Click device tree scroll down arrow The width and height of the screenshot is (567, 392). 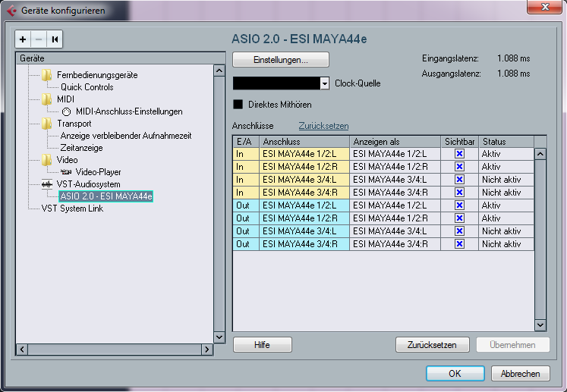[x=219, y=337]
